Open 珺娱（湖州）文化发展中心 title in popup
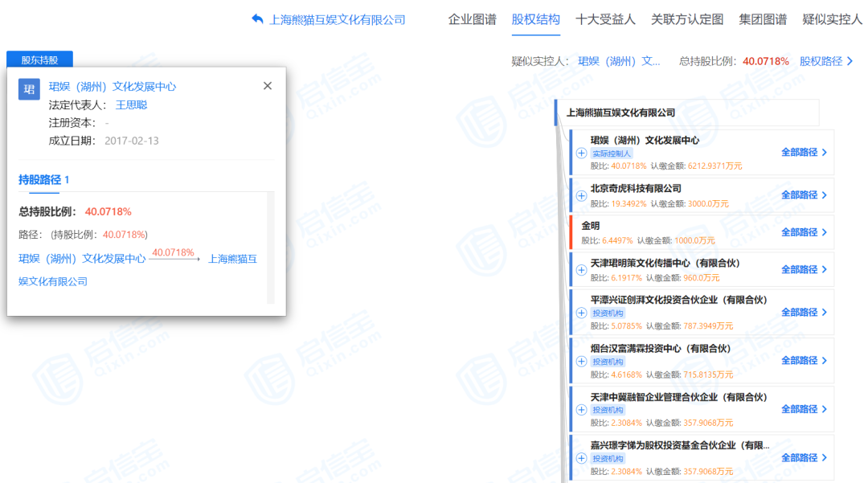The image size is (868, 483). [113, 86]
